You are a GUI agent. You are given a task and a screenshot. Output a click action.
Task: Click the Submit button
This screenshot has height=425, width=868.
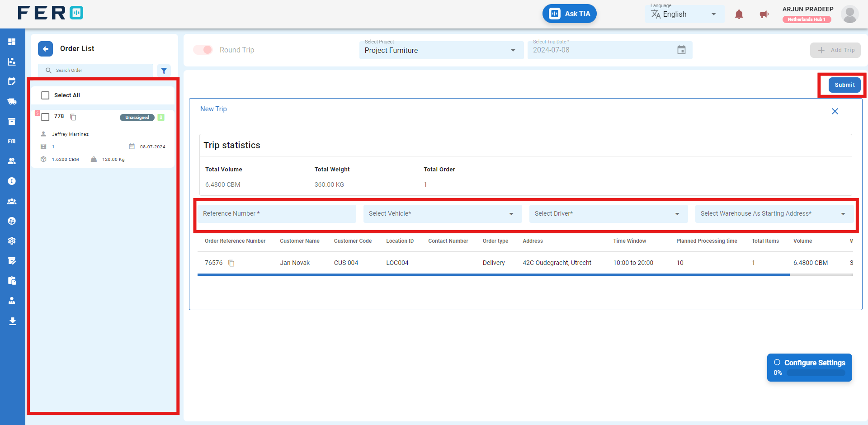(x=844, y=85)
